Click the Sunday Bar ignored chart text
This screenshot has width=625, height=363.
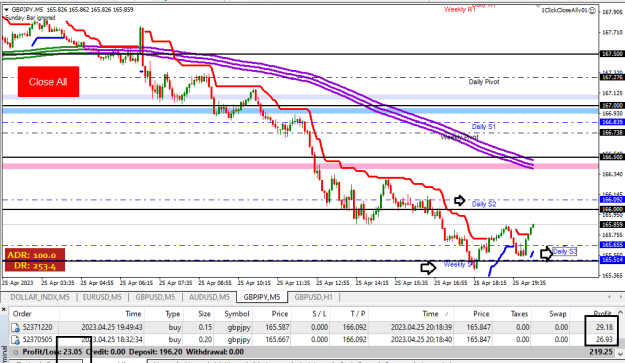(x=30, y=18)
